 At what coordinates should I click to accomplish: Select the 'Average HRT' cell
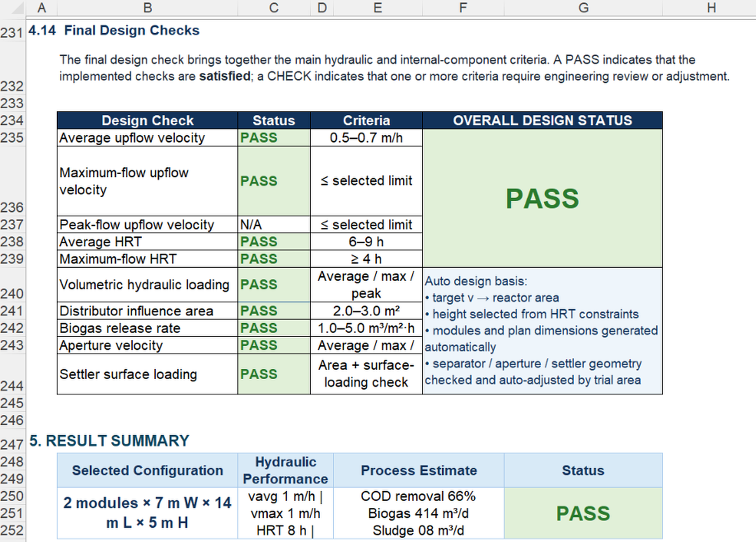(148, 242)
